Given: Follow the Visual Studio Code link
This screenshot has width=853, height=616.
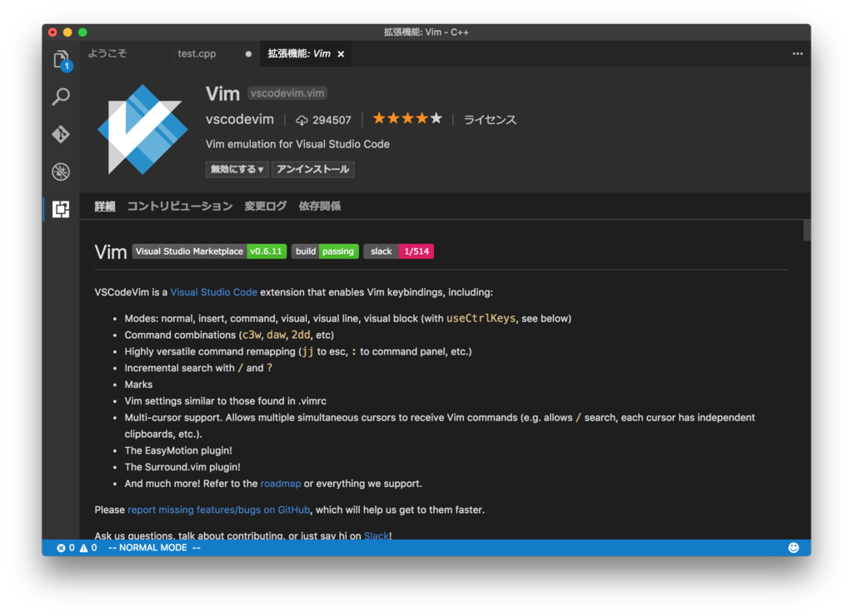Looking at the screenshot, I should tap(213, 292).
